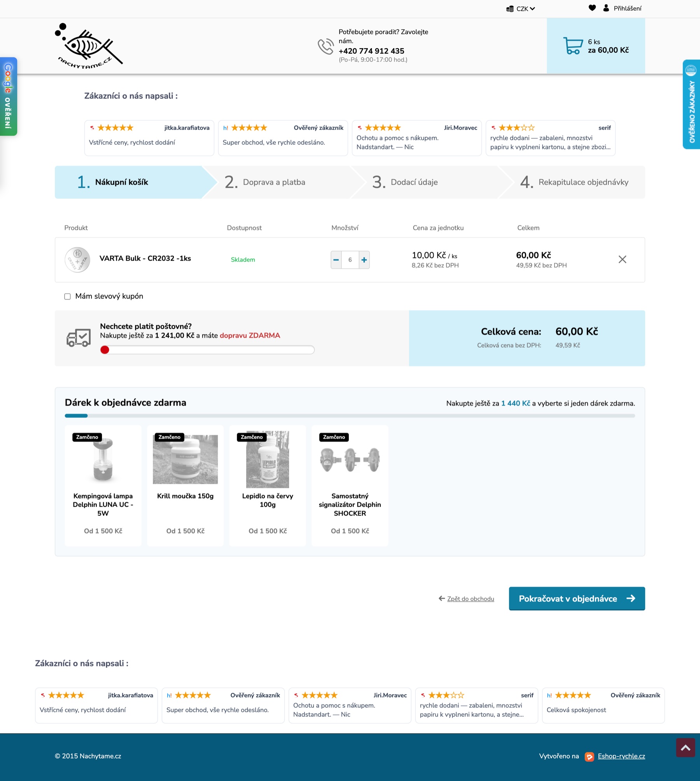Viewport: 700px width, 781px height.
Task: Select the Krill moučka 150g gift
Action: coord(185,486)
